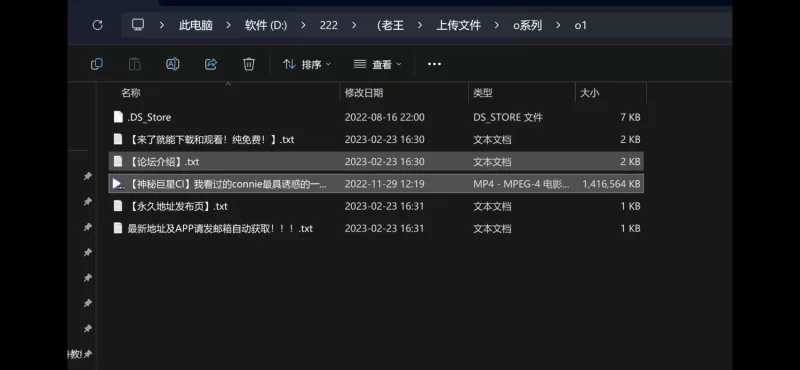Go to (老王 folder in breadcrumb
The image size is (800, 370).
pos(390,25)
